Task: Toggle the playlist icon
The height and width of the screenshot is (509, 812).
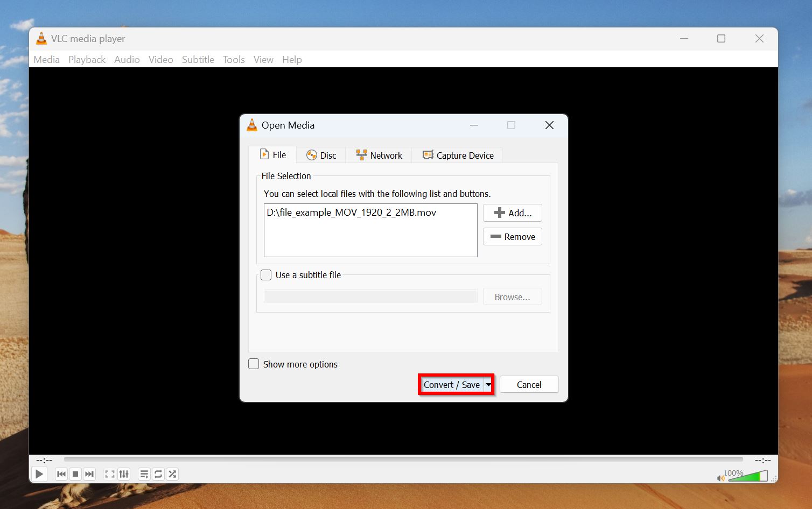Action: tap(144, 474)
